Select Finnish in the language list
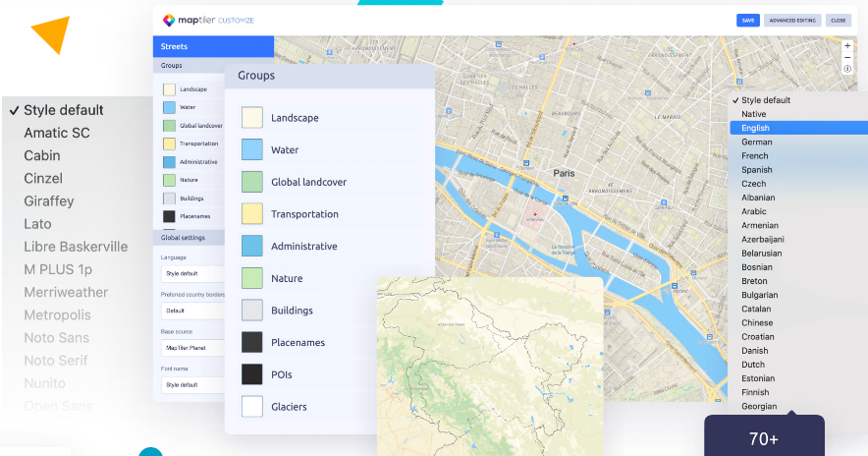Image resolution: width=868 pixels, height=456 pixels. pos(755,392)
